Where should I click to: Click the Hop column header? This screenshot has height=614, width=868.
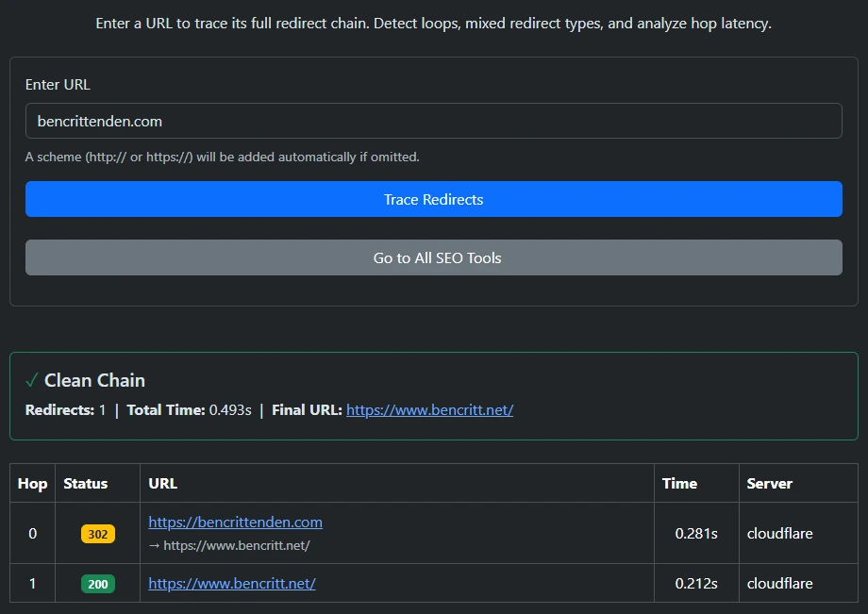click(32, 483)
